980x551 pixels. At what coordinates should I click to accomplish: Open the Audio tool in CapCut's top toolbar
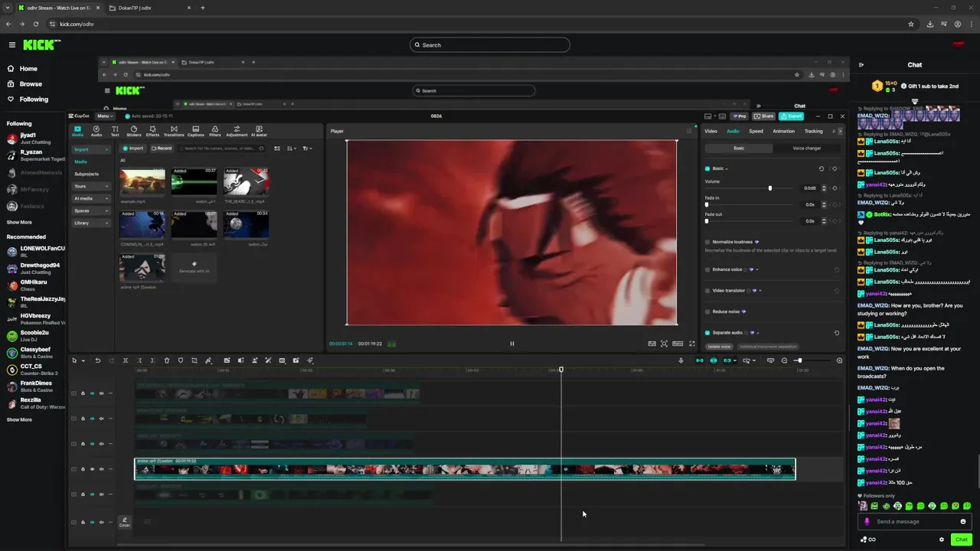point(96,131)
